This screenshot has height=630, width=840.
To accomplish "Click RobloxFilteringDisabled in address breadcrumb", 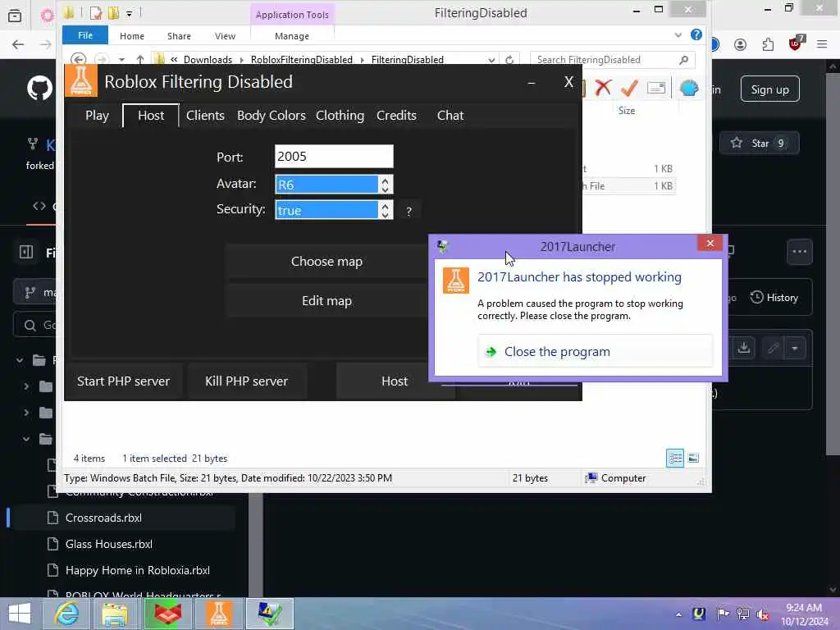I will click(x=302, y=59).
